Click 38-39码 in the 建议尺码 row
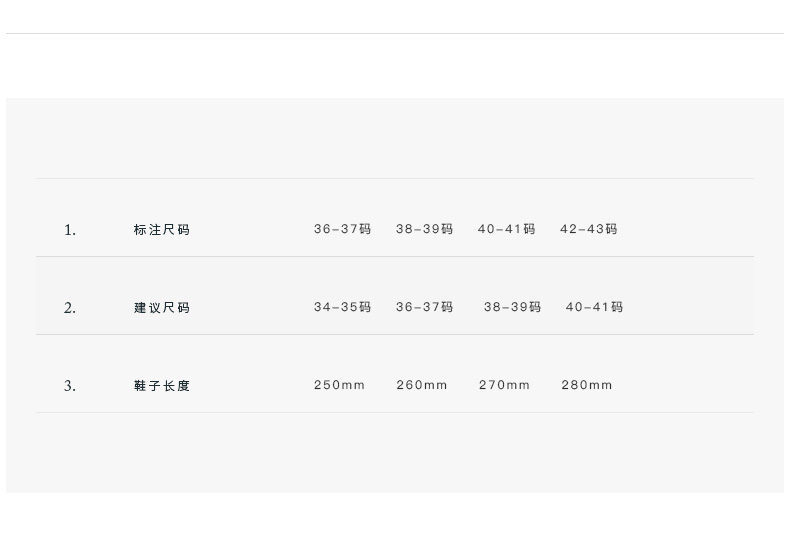Image resolution: width=790 pixels, height=559 pixels. click(x=512, y=307)
